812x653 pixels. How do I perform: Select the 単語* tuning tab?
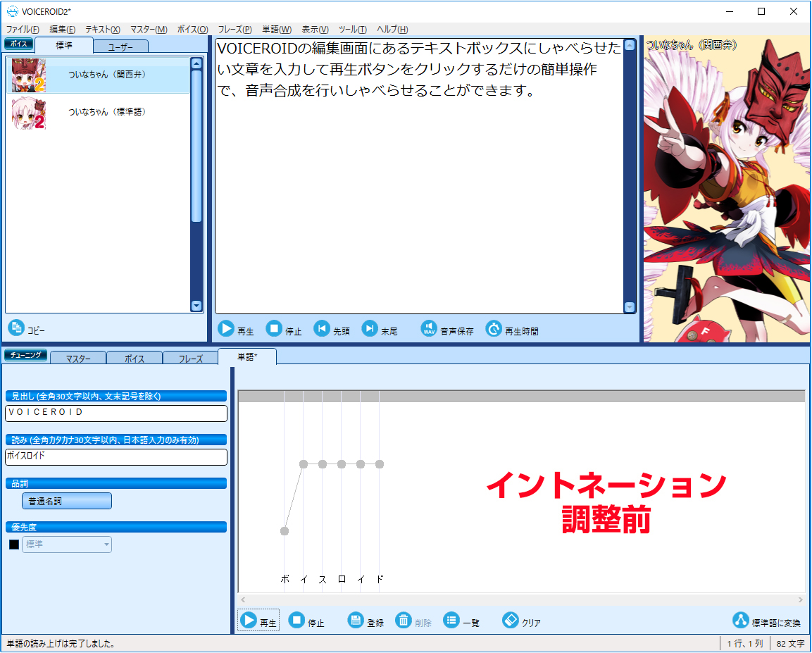(247, 356)
